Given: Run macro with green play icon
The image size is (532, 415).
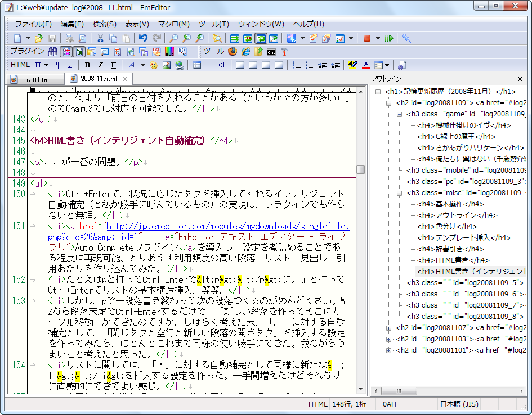Looking at the screenshot, I should 388,38.
